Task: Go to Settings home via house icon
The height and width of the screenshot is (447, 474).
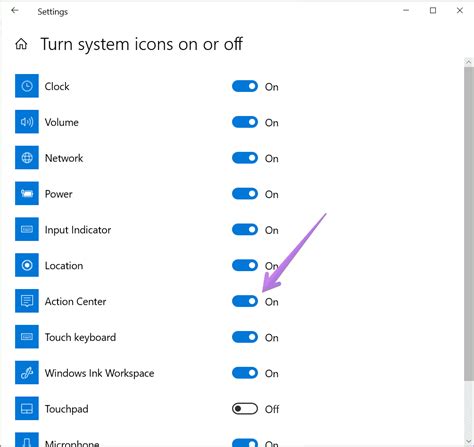Action: 21,44
